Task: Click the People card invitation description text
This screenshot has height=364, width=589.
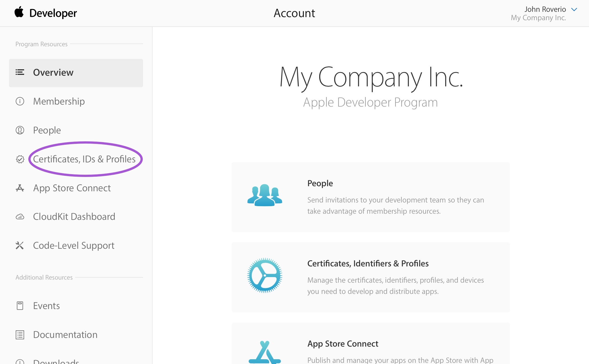Action: pos(395,206)
